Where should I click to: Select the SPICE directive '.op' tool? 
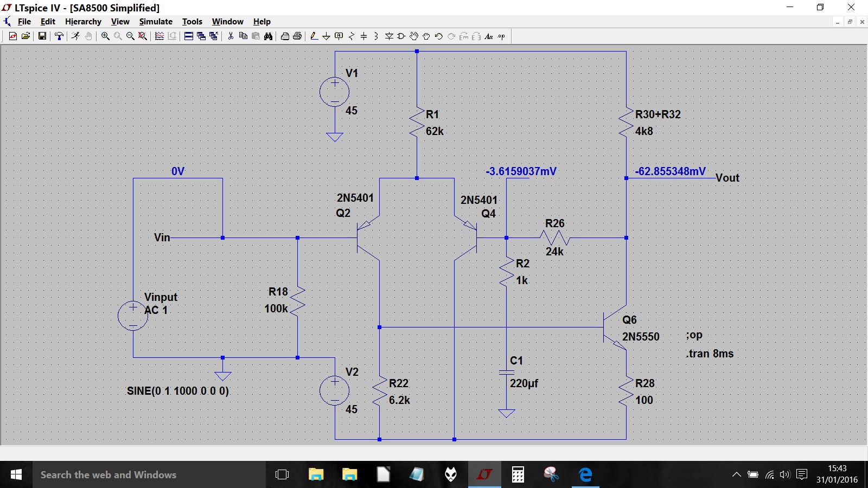point(501,36)
